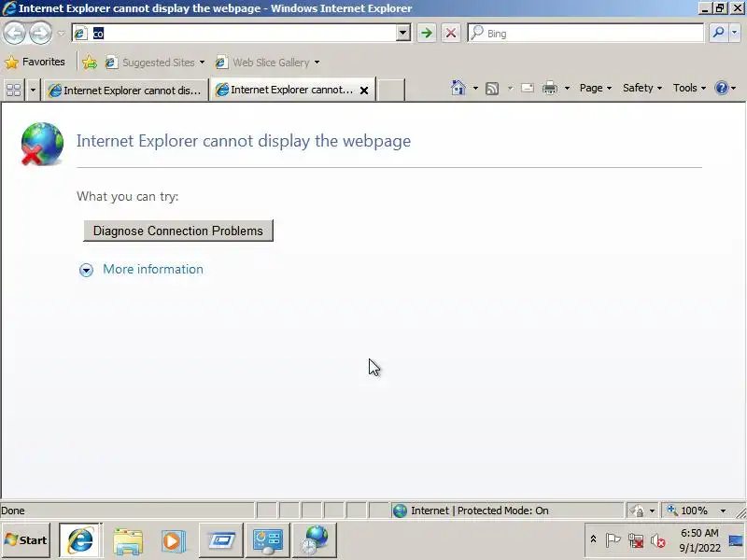Expand the More information arrow
Image resolution: width=747 pixels, height=560 pixels.
coord(86,270)
